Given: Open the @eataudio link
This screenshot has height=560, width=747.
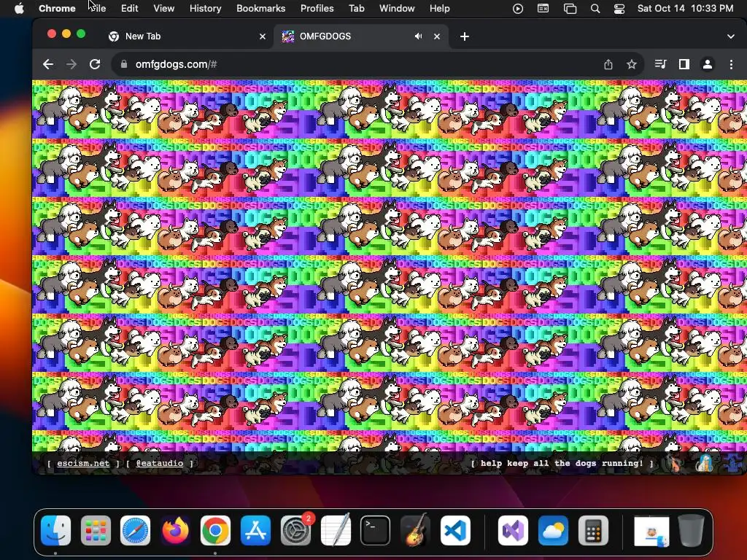Looking at the screenshot, I should pos(160,463).
